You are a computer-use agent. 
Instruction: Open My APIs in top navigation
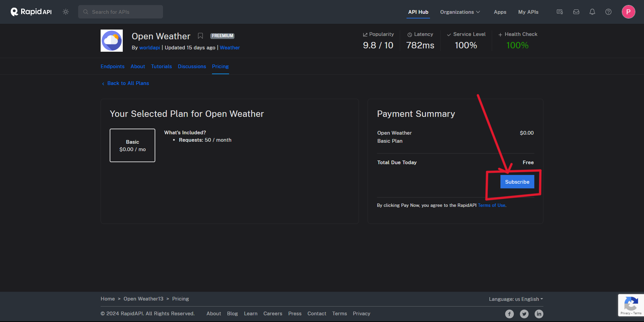pyautogui.click(x=528, y=12)
